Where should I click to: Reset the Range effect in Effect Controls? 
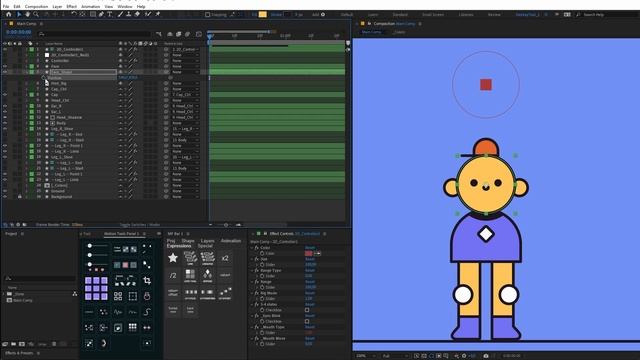click(x=310, y=282)
